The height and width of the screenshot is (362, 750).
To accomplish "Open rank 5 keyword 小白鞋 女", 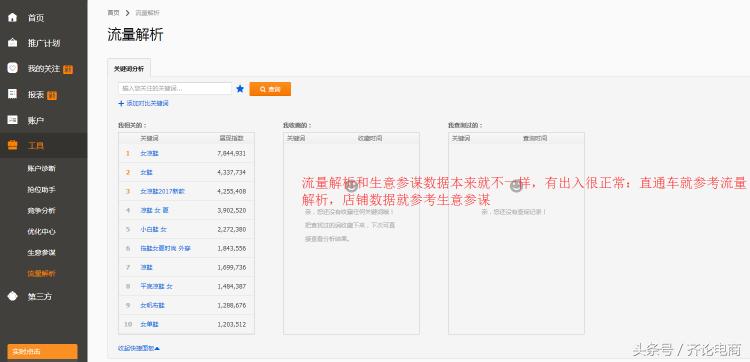I will [x=154, y=230].
